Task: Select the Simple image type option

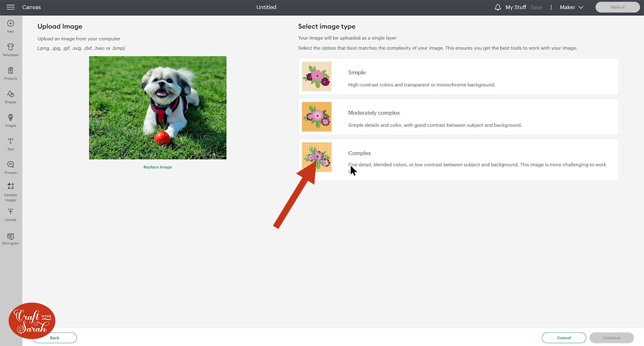Action: coord(458,77)
